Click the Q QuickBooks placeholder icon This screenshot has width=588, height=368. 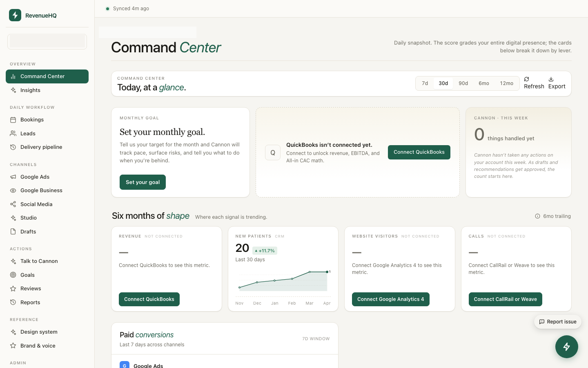tap(273, 153)
